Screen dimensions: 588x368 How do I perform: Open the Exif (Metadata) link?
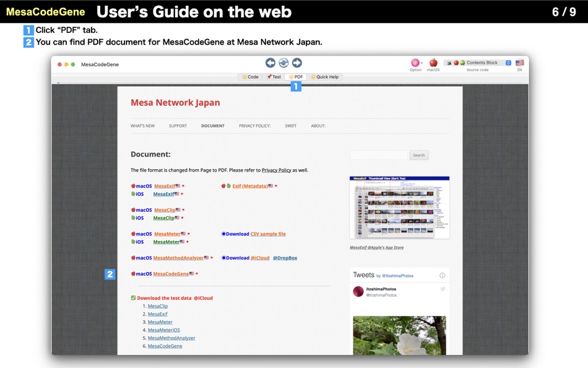[250, 186]
